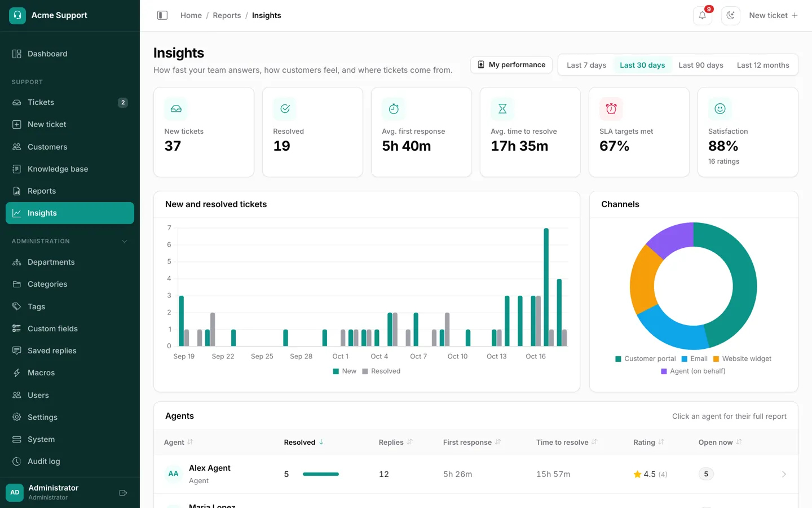This screenshot has height=508, width=812.
Task: Go to Reports breadcrumb link
Action: [227, 15]
